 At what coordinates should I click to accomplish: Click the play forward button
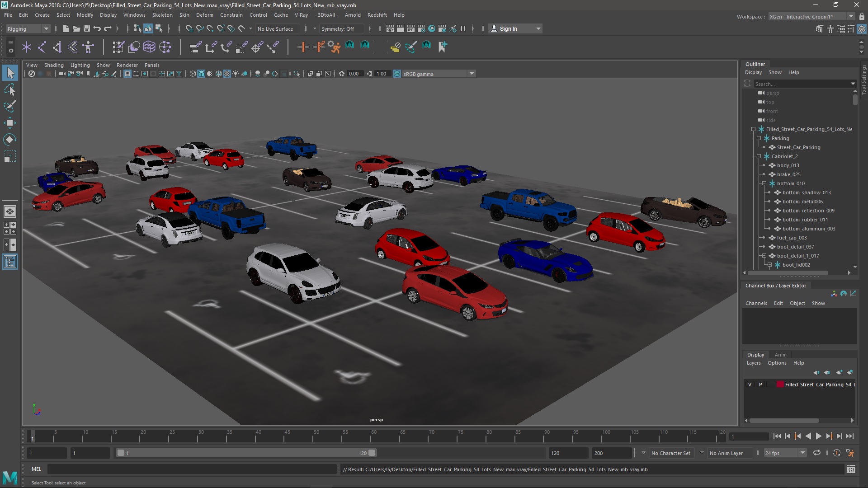[x=819, y=436]
